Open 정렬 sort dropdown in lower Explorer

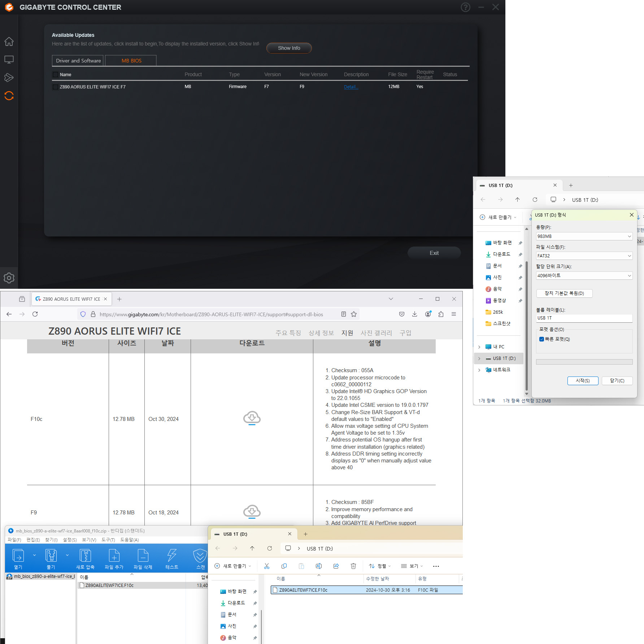pyautogui.click(x=380, y=566)
